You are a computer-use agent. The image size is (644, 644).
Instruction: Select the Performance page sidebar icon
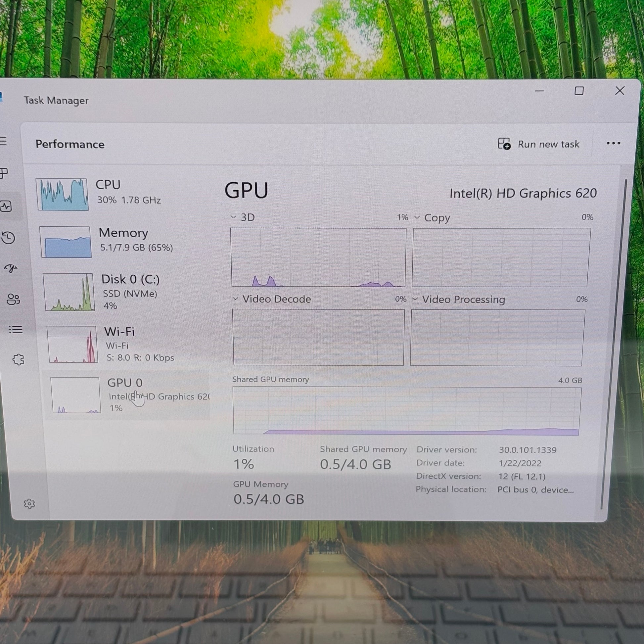(6, 206)
